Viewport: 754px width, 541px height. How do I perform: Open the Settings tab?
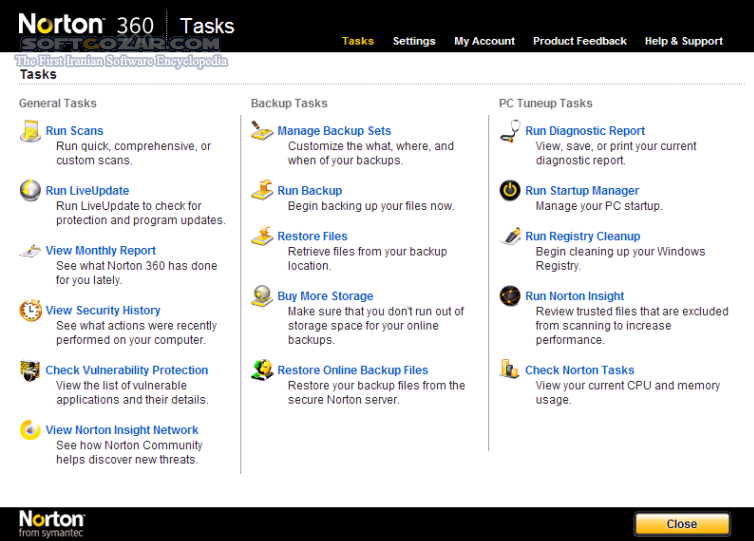coord(414,41)
